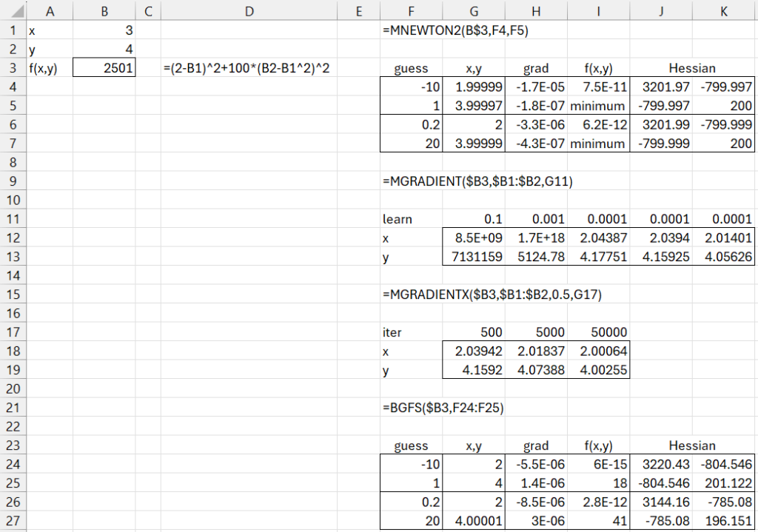Select the Hessian header cell
The width and height of the screenshot is (758, 532).
click(x=692, y=67)
